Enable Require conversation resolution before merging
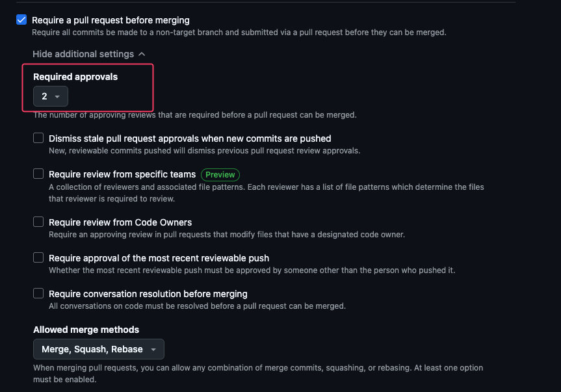 (x=38, y=293)
